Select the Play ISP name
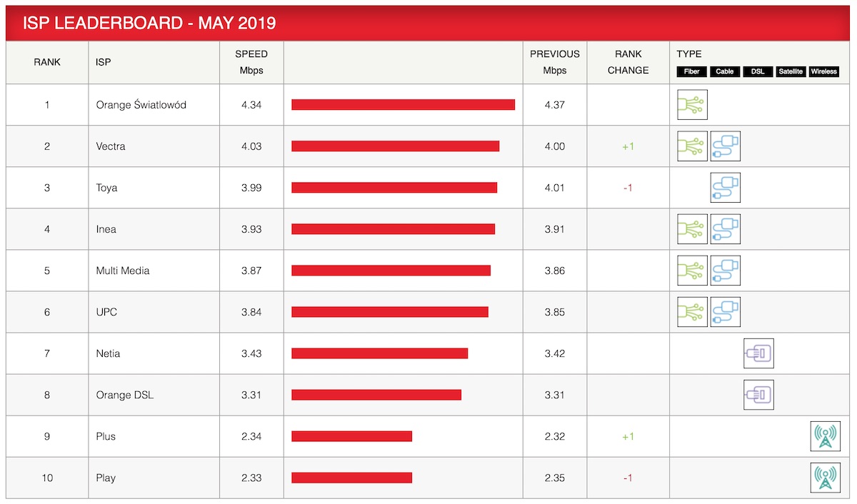The height and width of the screenshot is (504, 857). click(x=106, y=478)
